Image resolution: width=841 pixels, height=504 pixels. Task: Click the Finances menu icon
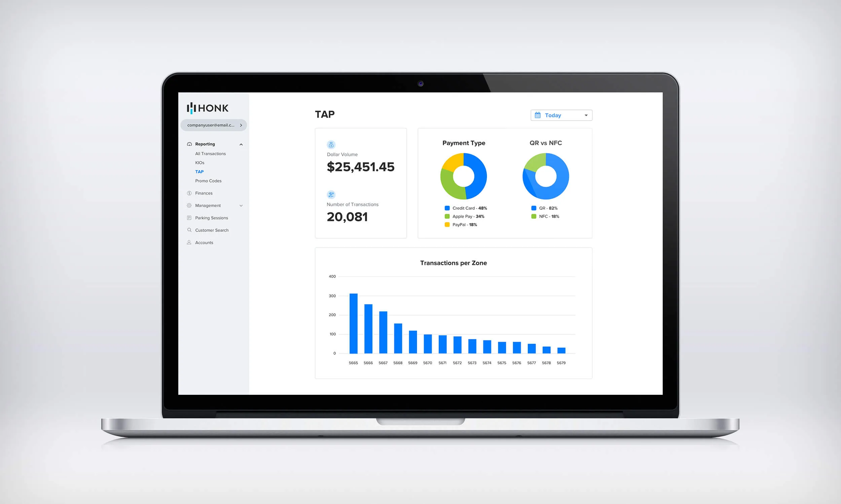tap(189, 193)
